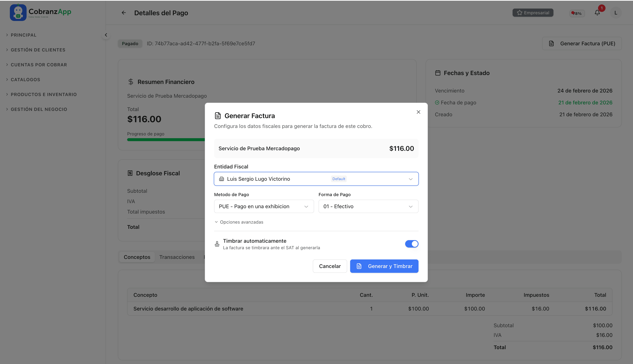633x364 pixels.
Task: Collapse the sidebar with chevron button
Action: [x=106, y=35]
